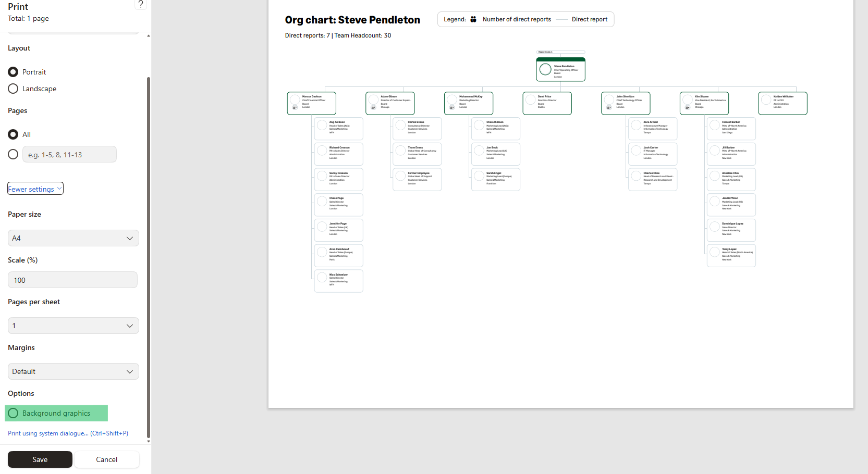
Task: Click Cortez Evans's avatar circle
Action: click(401, 125)
